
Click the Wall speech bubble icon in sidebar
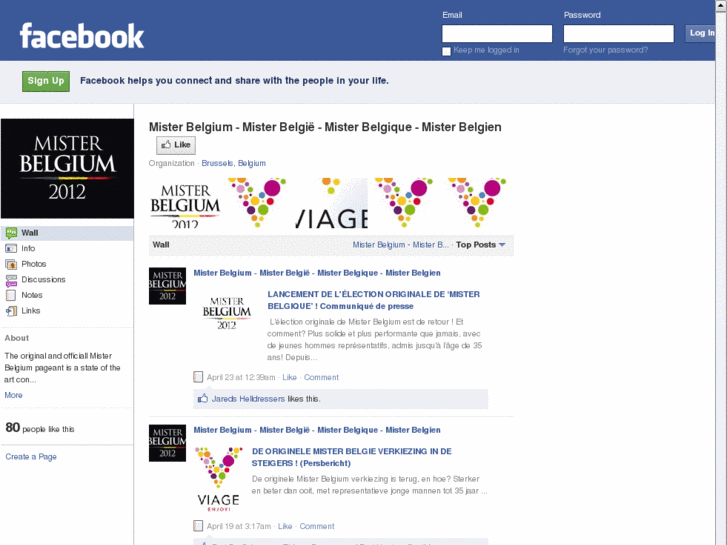point(11,233)
